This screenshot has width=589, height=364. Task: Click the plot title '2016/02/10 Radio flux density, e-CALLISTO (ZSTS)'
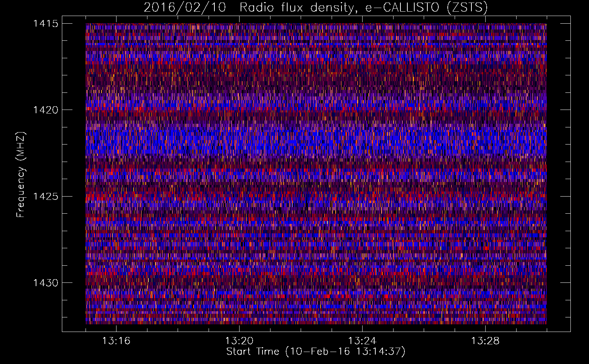(316, 8)
